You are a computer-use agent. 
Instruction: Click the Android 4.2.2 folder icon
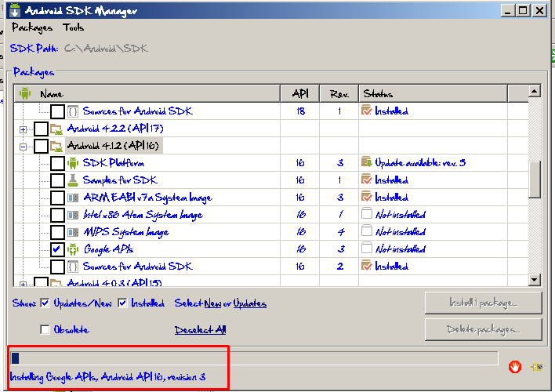coord(56,129)
